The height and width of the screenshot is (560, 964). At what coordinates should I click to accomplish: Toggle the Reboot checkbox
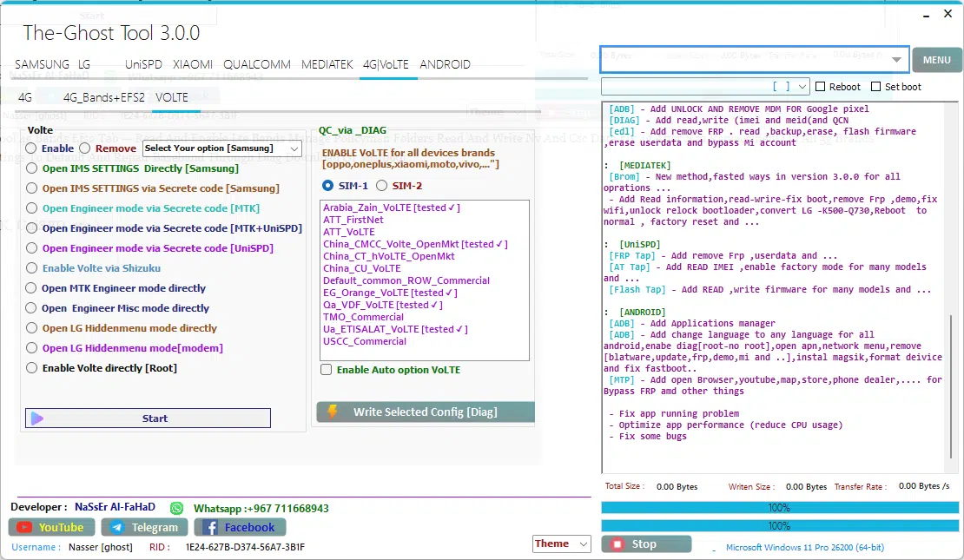[820, 87]
